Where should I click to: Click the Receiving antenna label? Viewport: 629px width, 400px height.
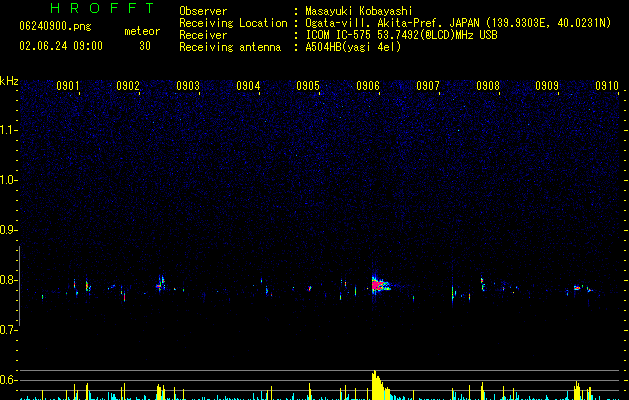pos(230,47)
